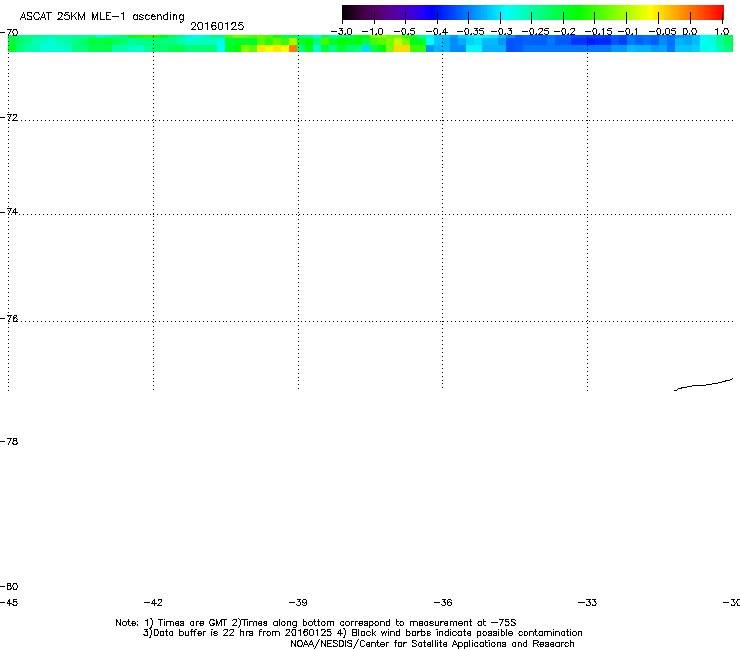The image size is (740, 650).
Task: Click the yellow data cells left of longitude -36
Action: pos(402,48)
